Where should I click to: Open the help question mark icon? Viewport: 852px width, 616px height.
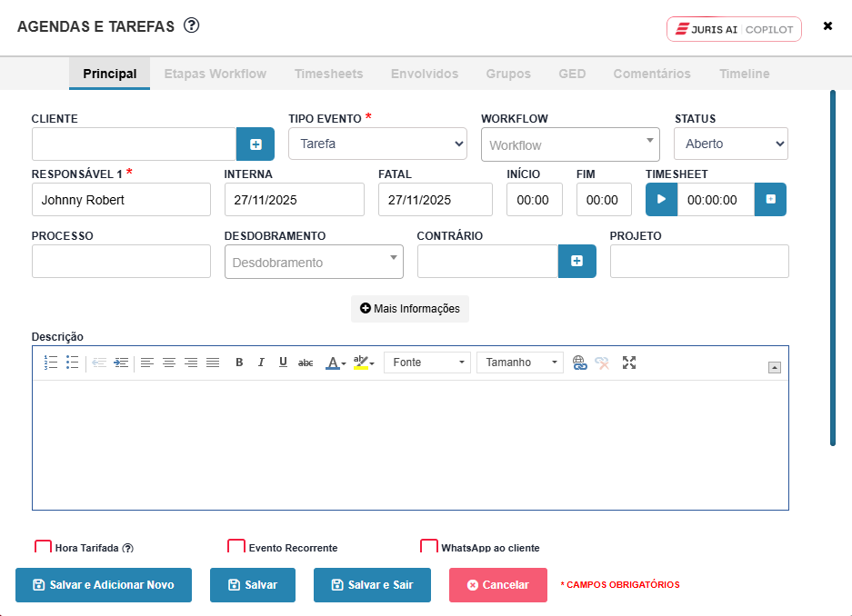tap(191, 25)
